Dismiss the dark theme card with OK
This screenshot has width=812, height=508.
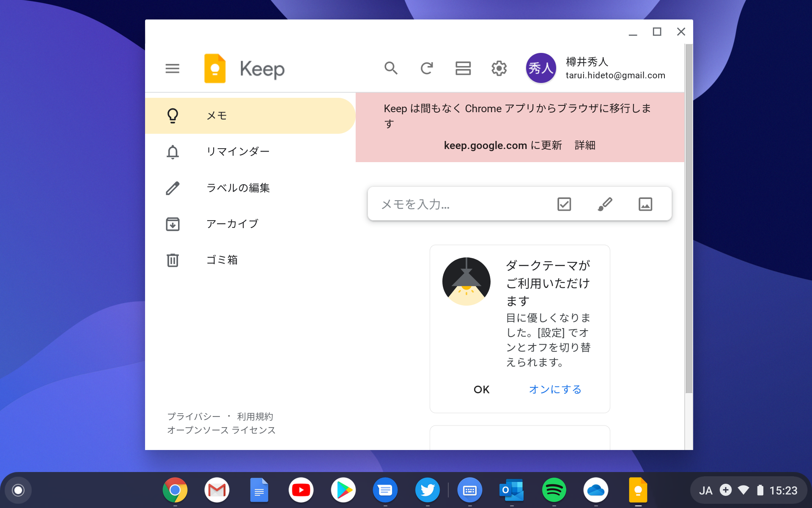(482, 389)
